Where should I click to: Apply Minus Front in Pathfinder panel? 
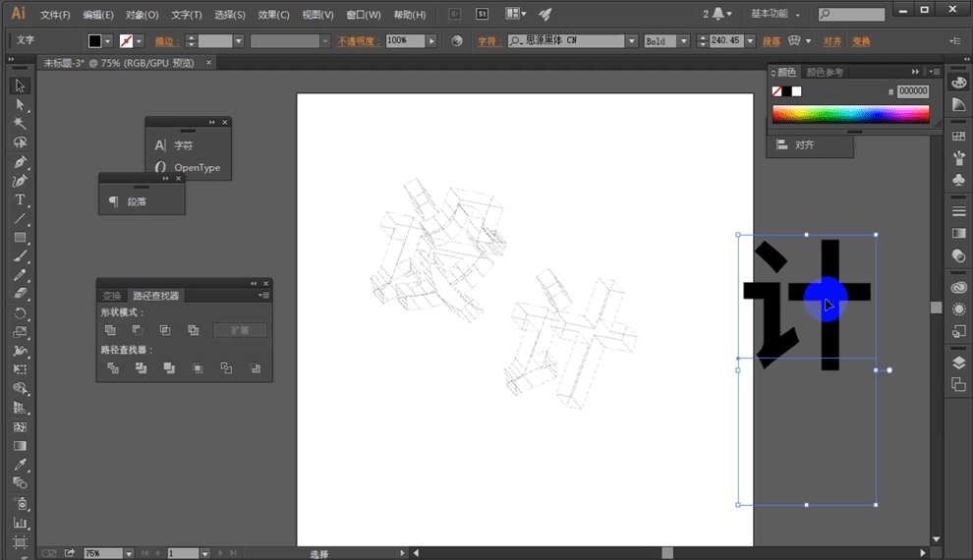[138, 330]
